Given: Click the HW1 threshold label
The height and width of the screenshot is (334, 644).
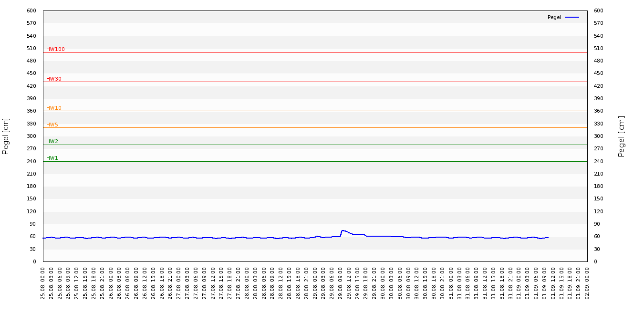Looking at the screenshot, I should 52,158.
